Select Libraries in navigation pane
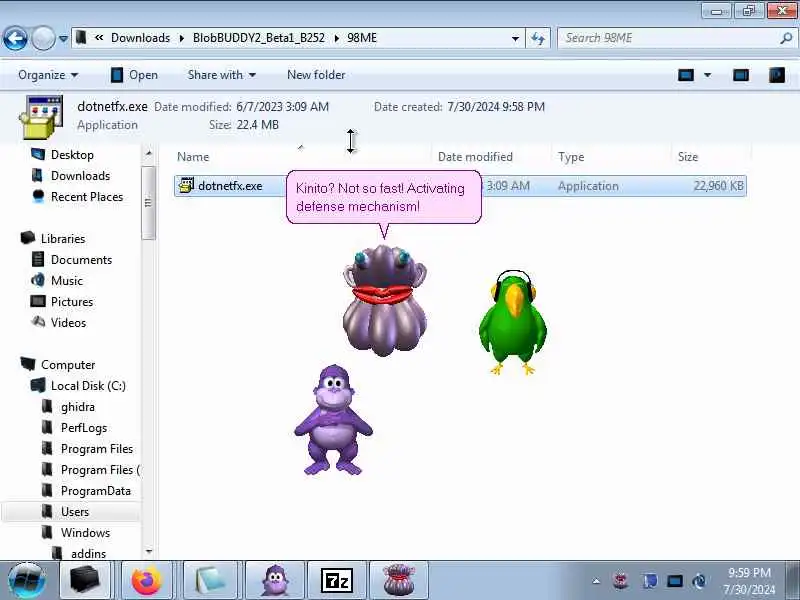The height and width of the screenshot is (600, 800). pyautogui.click(x=63, y=239)
